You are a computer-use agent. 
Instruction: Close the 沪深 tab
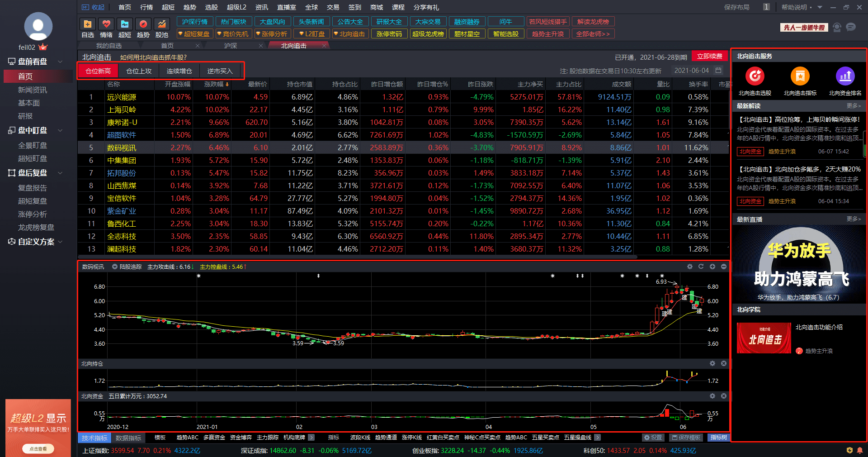coord(261,46)
